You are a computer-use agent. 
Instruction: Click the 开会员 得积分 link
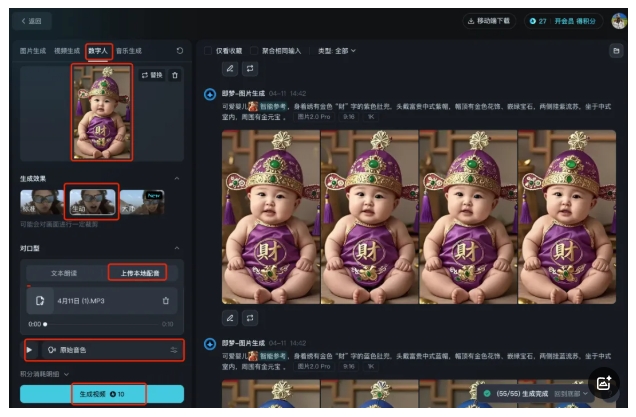575,21
